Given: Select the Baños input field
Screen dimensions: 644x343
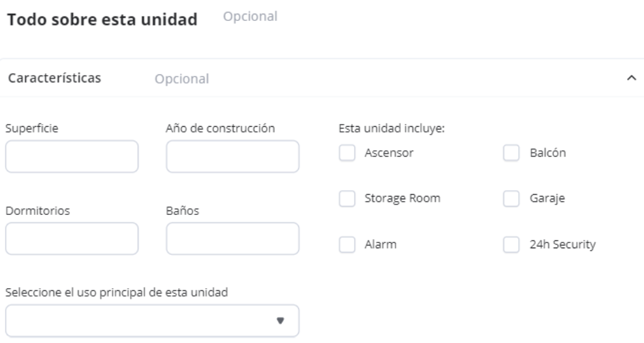Looking at the screenshot, I should coord(232,238).
